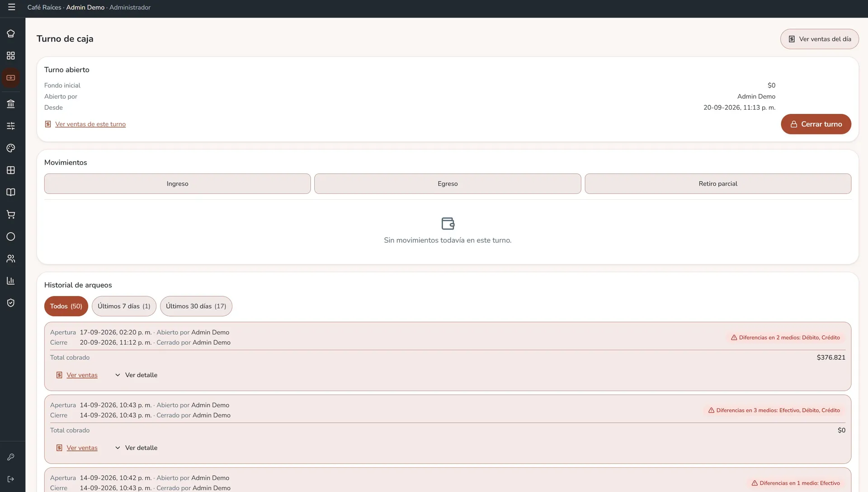Click the logout icon in the sidebar
The width and height of the screenshot is (868, 492).
[11, 479]
